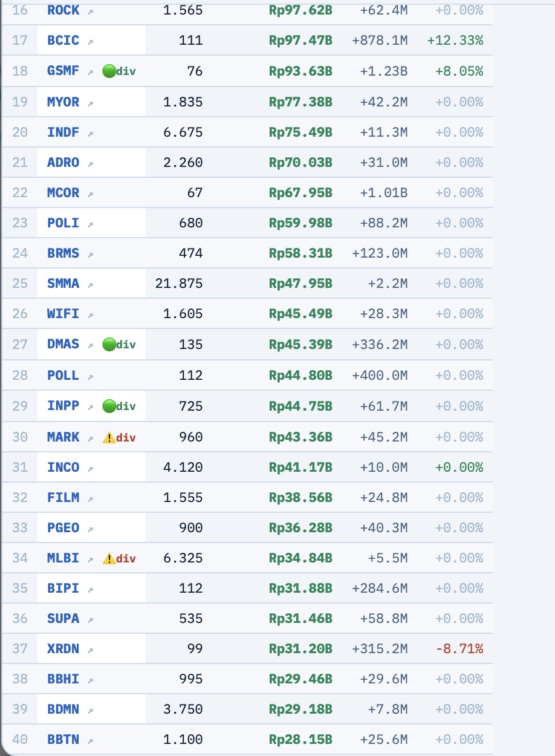Click green div badge on GSMF row
Viewport: 555px width, 756px height.
click(119, 71)
